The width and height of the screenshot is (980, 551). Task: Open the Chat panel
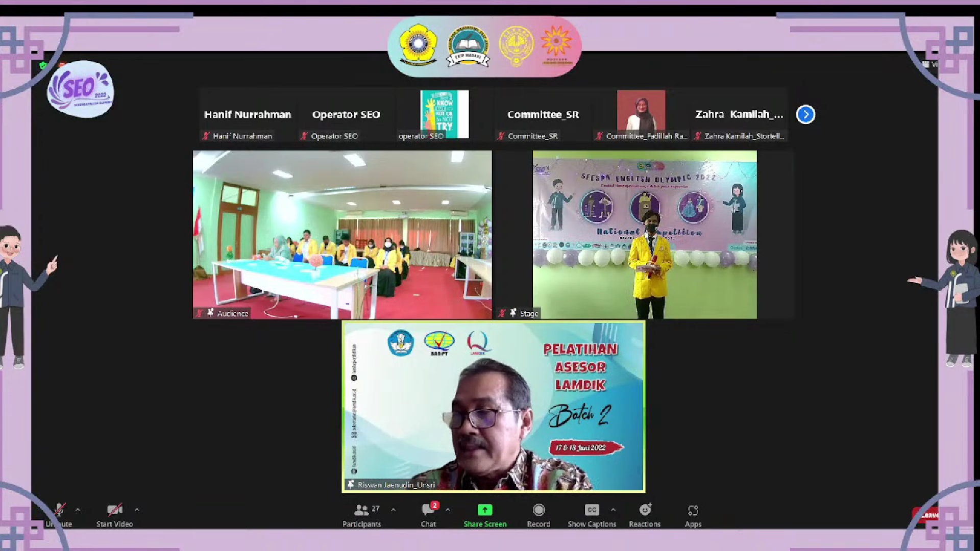point(429,515)
